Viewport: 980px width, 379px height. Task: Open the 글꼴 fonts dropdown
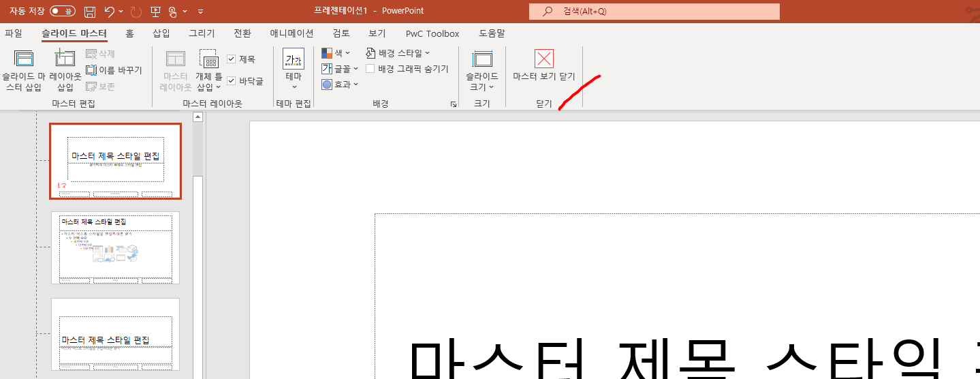coord(340,69)
